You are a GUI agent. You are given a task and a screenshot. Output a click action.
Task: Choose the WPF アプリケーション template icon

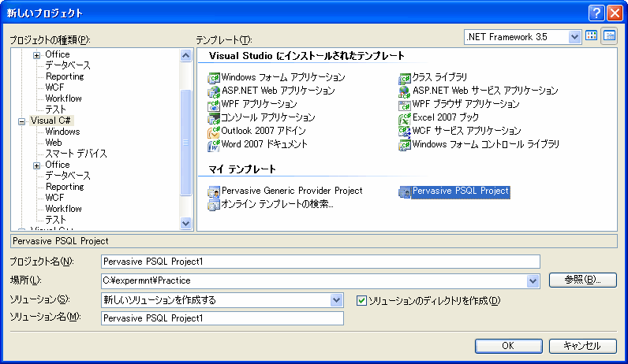[x=213, y=104]
